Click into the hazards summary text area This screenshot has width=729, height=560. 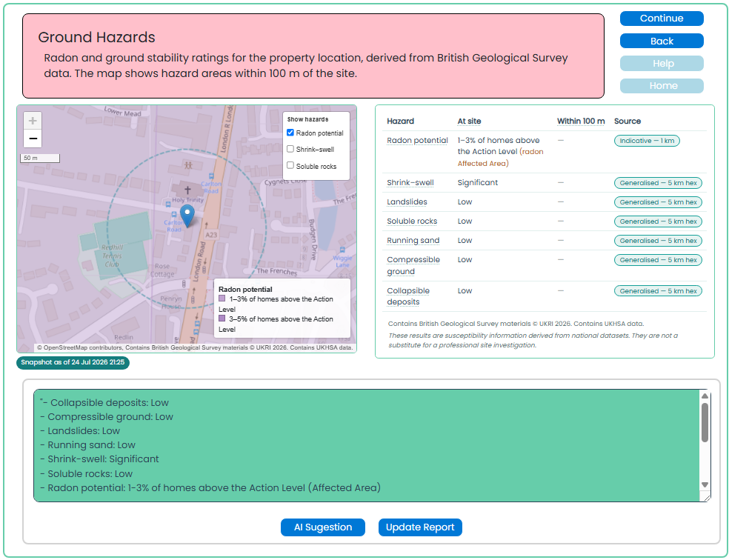coord(367,445)
